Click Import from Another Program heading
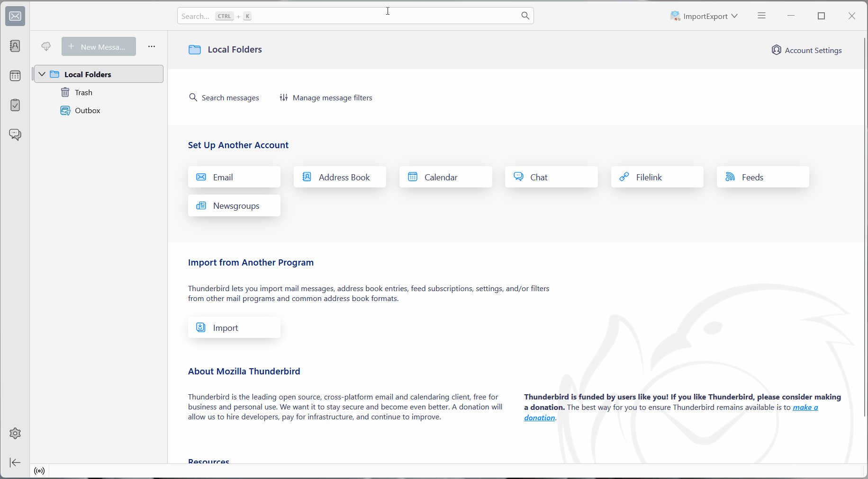The image size is (868, 479). tap(251, 263)
